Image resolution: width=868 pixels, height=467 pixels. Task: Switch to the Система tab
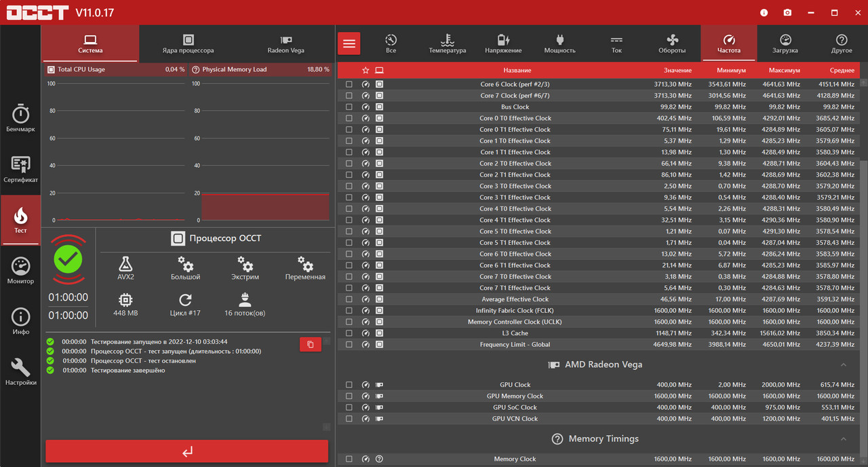[x=90, y=43]
